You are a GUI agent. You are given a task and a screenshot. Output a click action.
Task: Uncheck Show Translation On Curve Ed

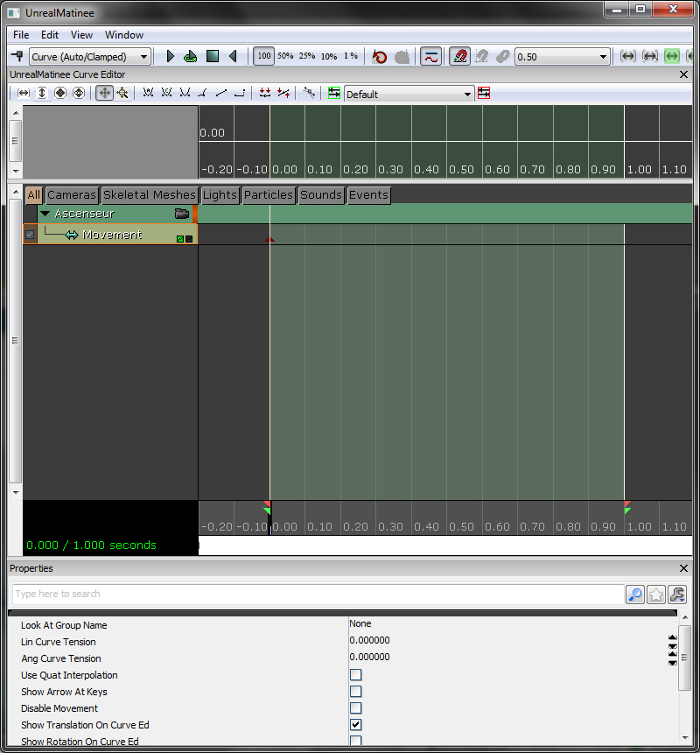pos(356,725)
